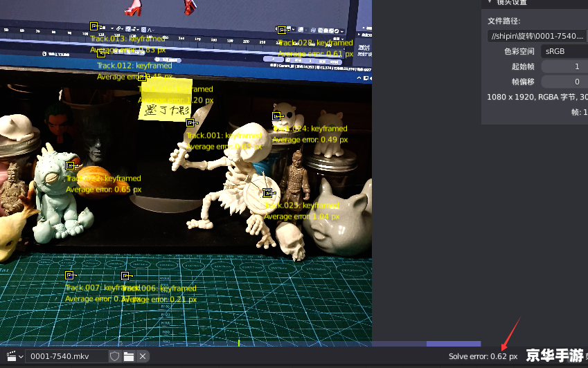Toggle fake user shield for the clip

click(115, 356)
